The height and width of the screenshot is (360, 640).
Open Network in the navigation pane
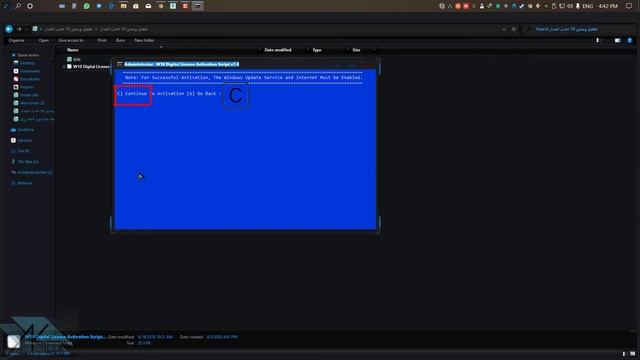(x=22, y=183)
